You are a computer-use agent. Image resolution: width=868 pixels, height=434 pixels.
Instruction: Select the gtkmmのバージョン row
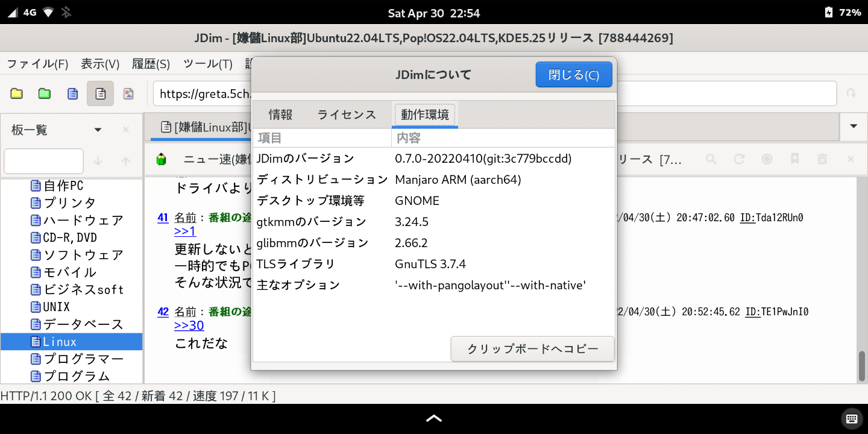pos(434,222)
